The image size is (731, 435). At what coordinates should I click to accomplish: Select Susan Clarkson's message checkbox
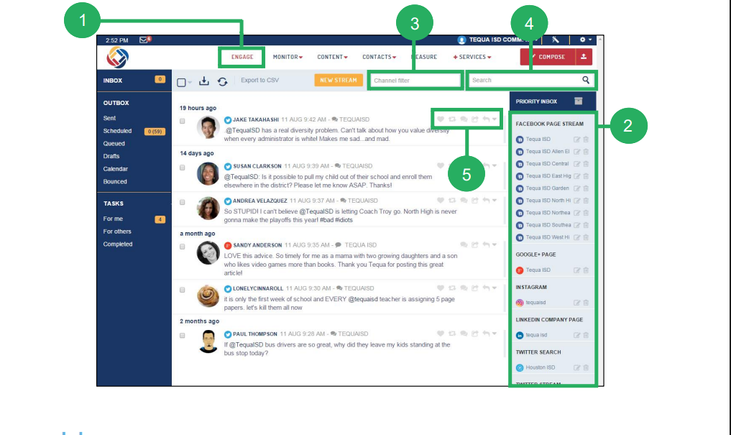click(182, 168)
